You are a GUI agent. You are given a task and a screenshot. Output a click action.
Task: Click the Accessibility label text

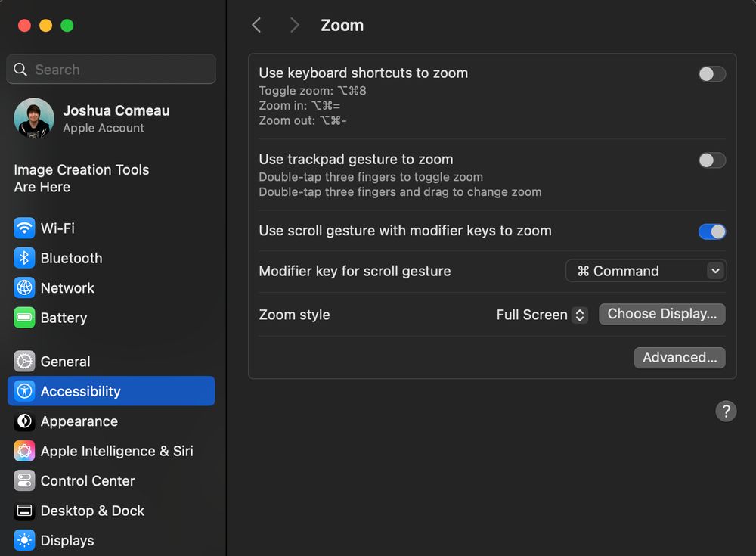coord(81,391)
